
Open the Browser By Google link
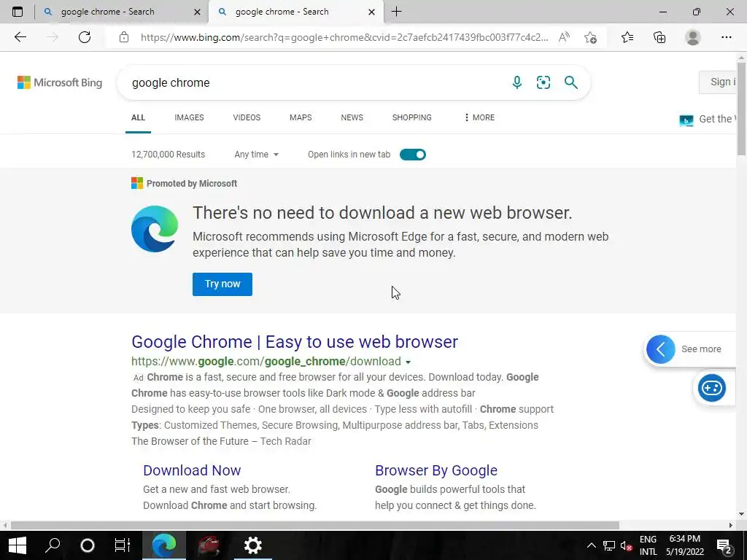coord(436,470)
